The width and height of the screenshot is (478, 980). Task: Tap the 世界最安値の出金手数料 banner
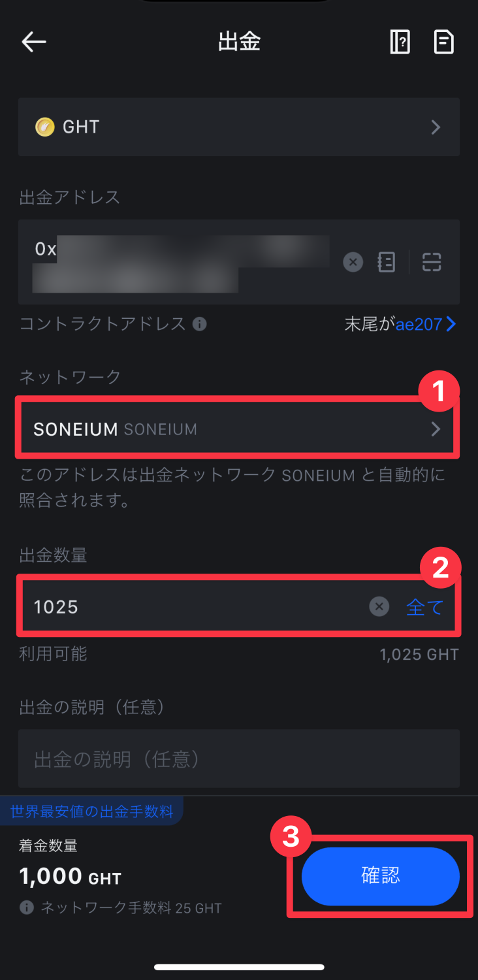pos(93,812)
